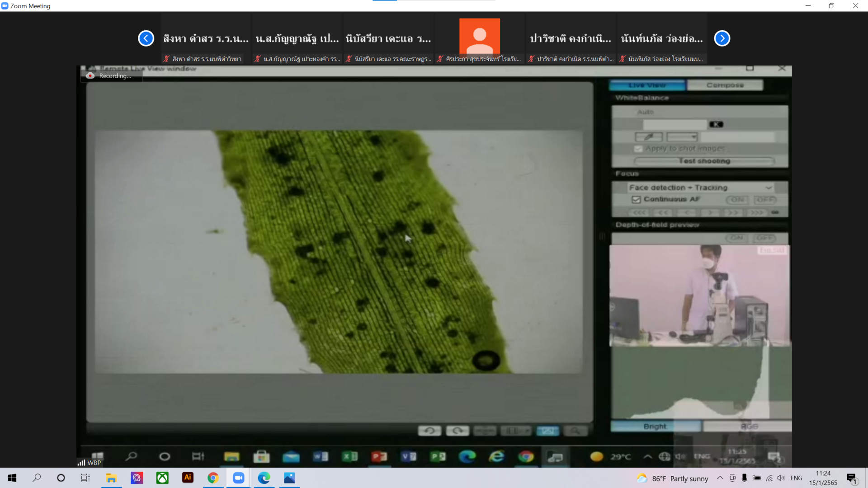The width and height of the screenshot is (868, 488).
Task: Select Live View tab
Action: pos(647,85)
